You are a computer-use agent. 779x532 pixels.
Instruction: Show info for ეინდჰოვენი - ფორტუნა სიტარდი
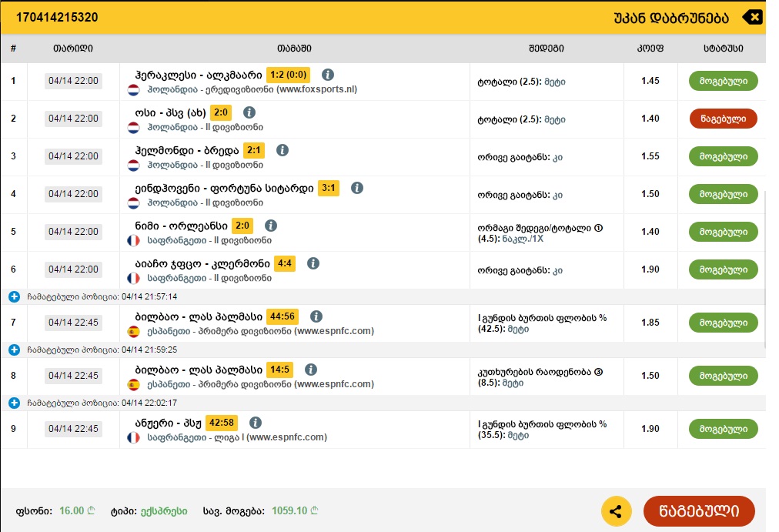(356, 188)
